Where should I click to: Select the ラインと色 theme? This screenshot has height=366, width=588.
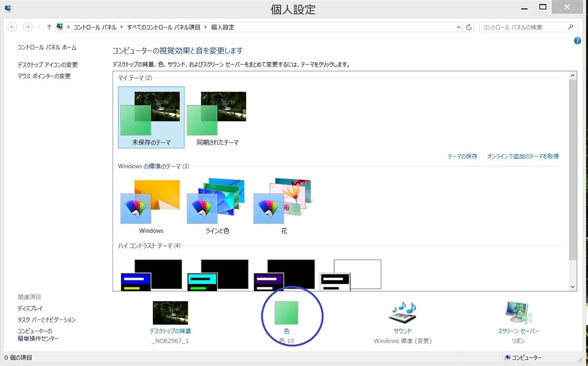pos(218,206)
